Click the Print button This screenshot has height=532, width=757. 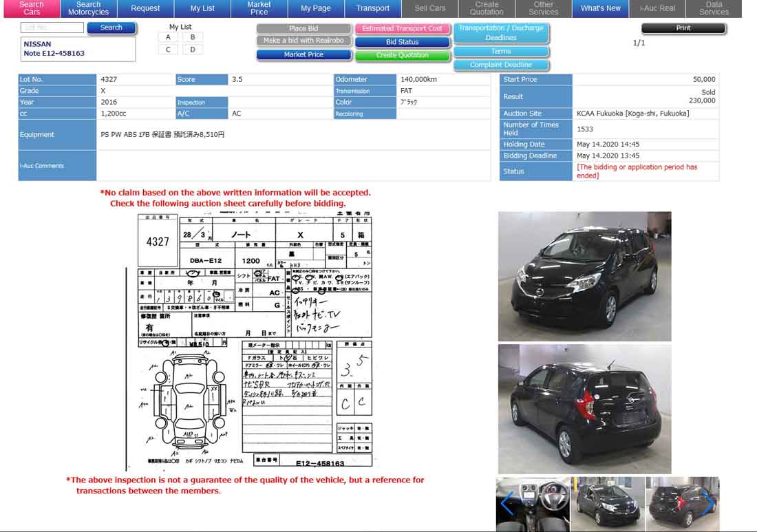(683, 28)
